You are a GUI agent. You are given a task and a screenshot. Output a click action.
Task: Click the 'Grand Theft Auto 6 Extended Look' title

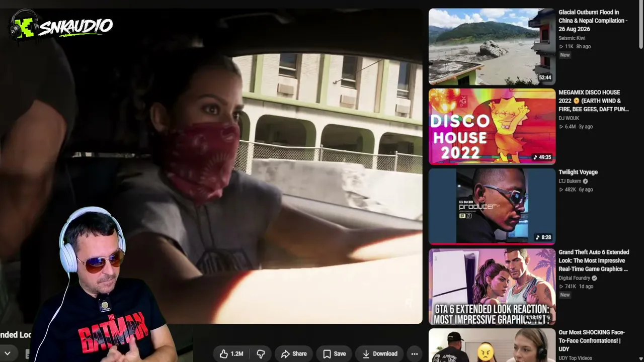pos(594,261)
